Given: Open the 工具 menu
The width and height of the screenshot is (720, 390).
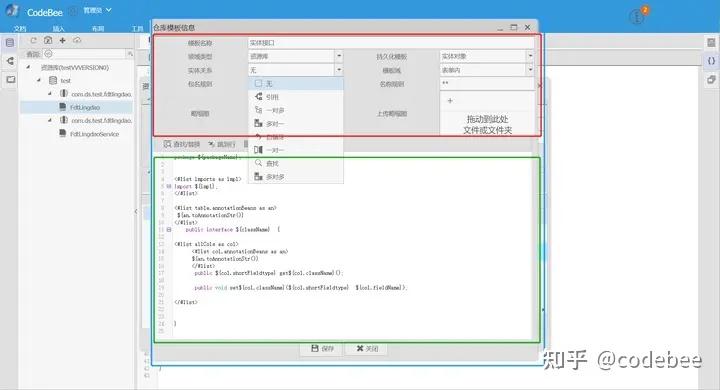Looking at the screenshot, I should (x=137, y=28).
